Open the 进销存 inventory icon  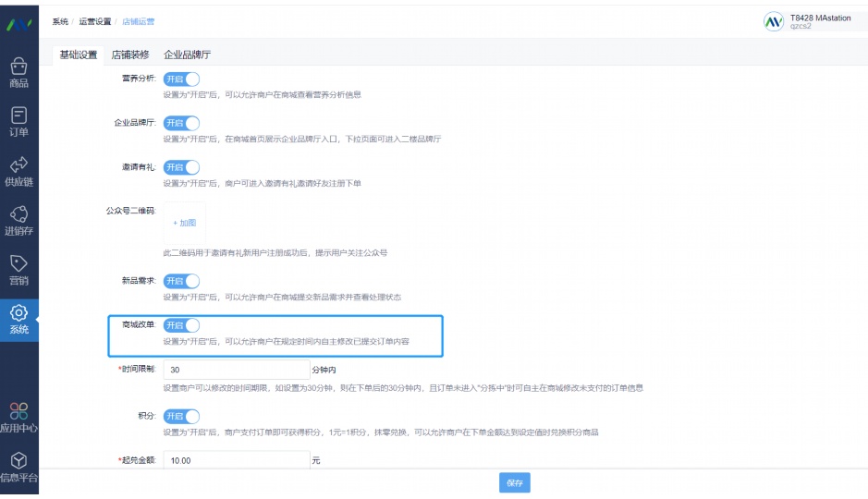click(18, 214)
